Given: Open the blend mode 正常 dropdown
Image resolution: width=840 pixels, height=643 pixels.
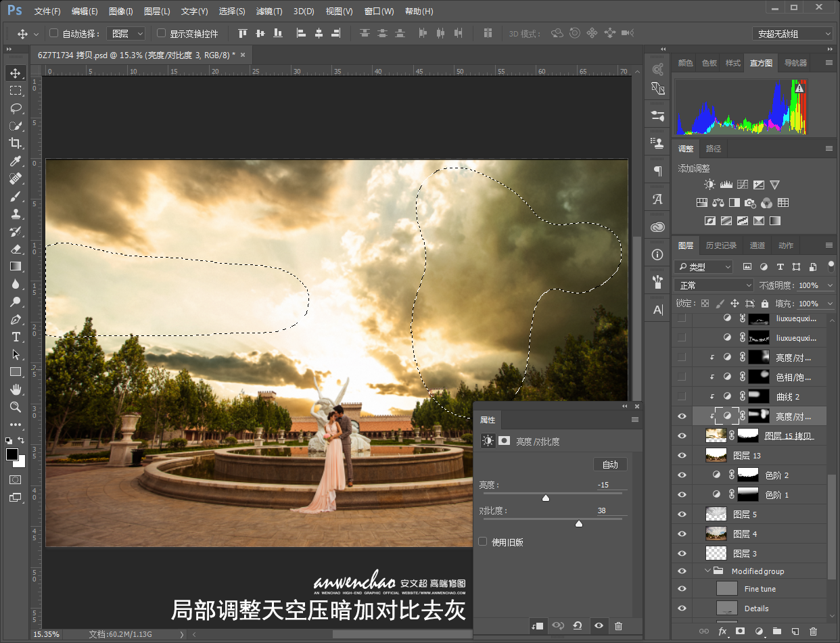Looking at the screenshot, I should [714, 285].
